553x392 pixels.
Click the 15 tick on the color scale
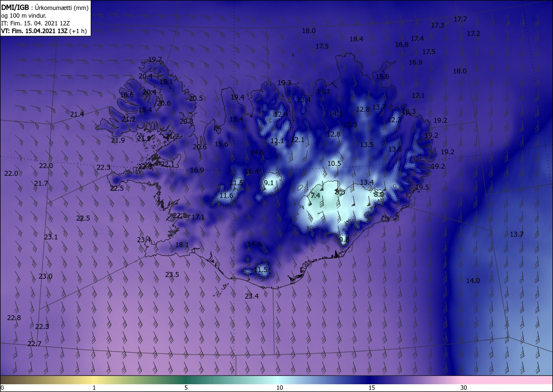[x=372, y=388]
